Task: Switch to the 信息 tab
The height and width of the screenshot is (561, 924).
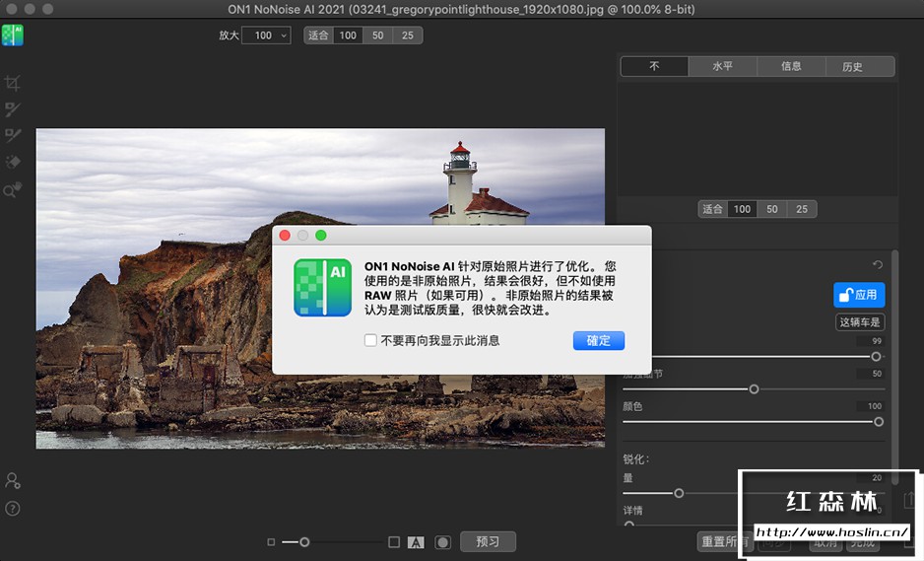Action: [791, 66]
